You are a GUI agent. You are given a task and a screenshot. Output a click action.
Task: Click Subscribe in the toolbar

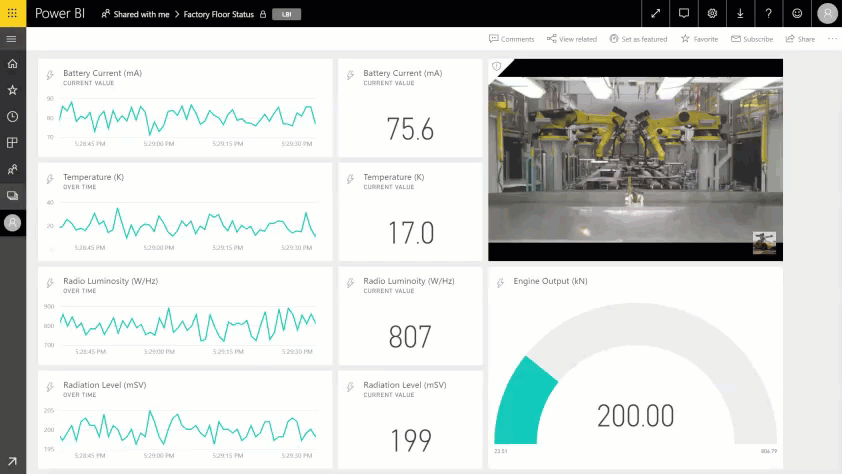[752, 39]
